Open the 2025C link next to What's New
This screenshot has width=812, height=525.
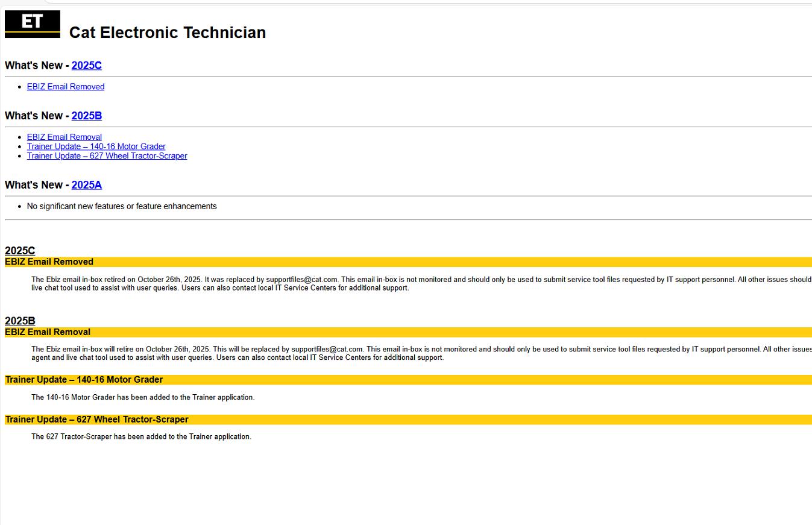[86, 65]
